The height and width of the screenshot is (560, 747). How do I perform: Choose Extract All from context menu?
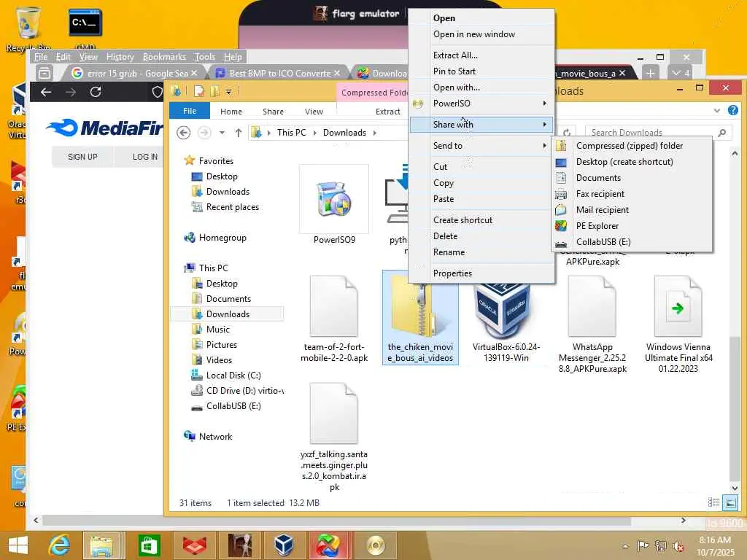[x=481, y=55]
